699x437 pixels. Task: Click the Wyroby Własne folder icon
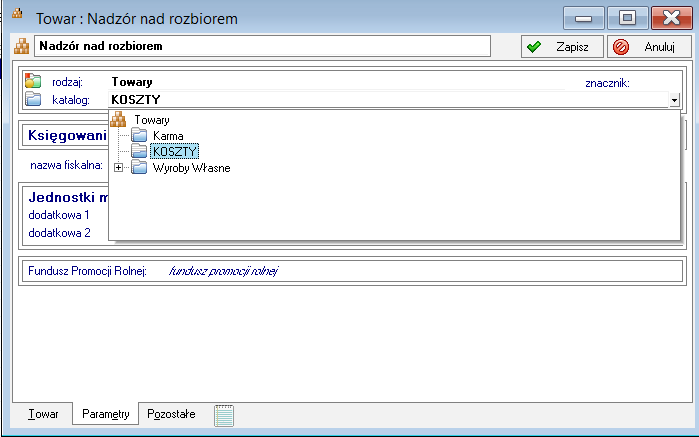pos(139,168)
